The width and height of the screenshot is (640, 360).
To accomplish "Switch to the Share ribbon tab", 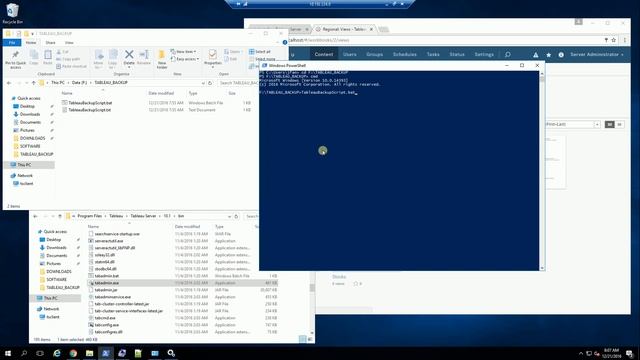I will click(x=50, y=42).
